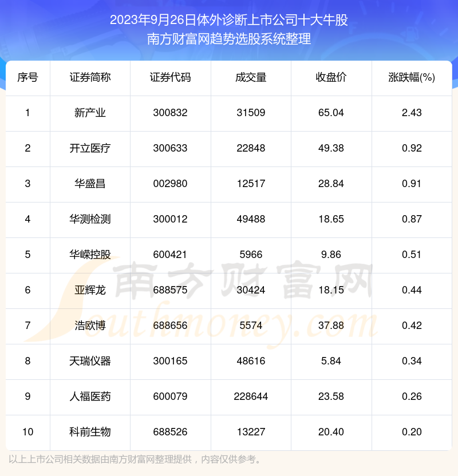Click volume value 31509

[251, 113]
